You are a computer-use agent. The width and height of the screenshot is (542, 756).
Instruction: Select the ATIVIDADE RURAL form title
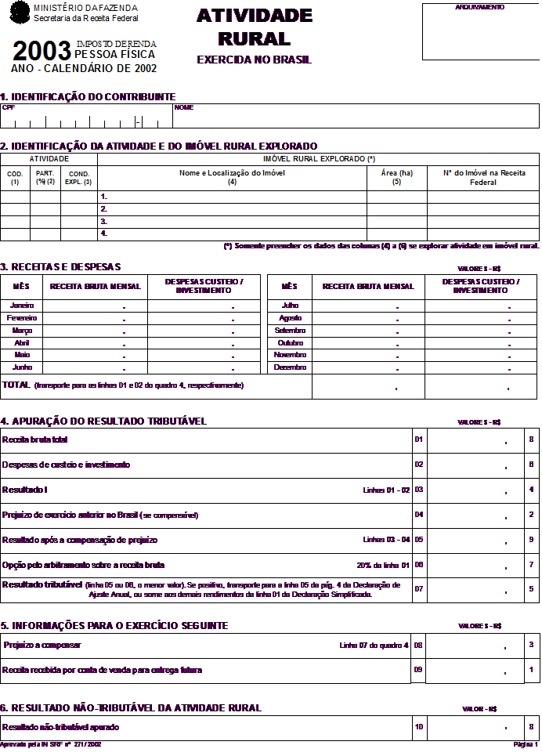coord(255,27)
